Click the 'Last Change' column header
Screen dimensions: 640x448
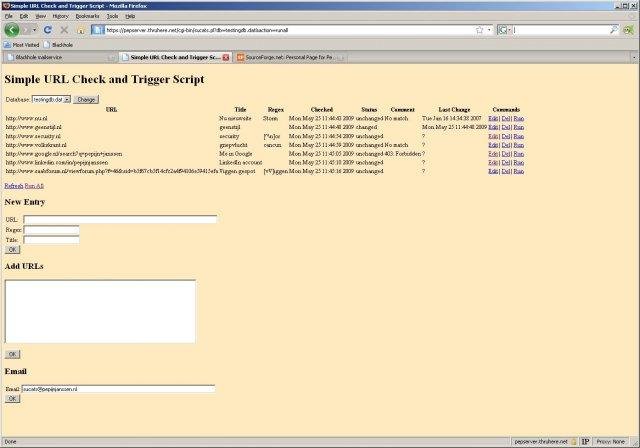[x=454, y=110]
